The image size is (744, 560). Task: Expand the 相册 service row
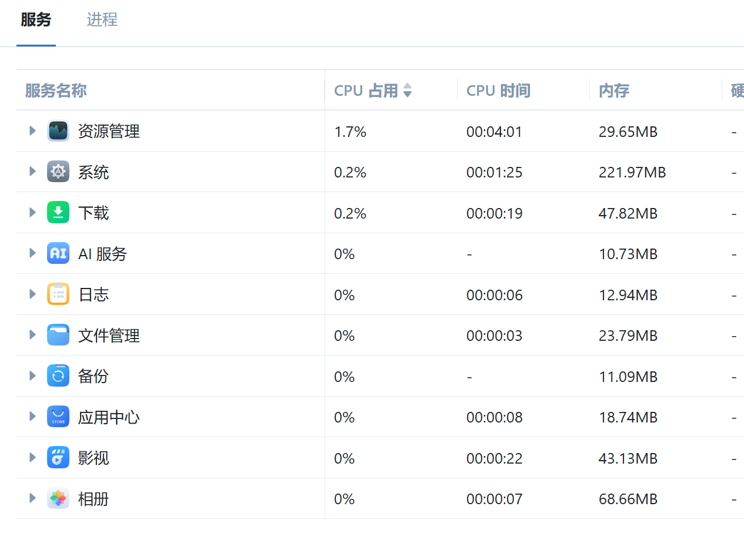coord(33,498)
